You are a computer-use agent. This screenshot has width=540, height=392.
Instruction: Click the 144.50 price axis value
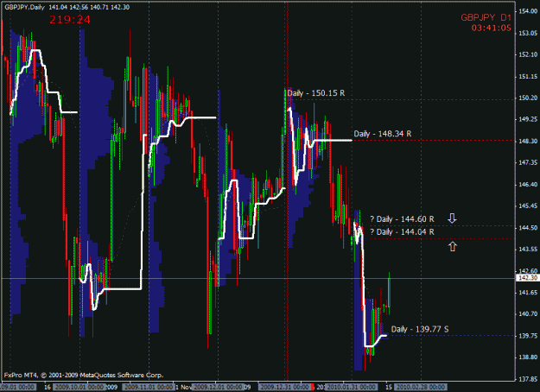(x=528, y=227)
